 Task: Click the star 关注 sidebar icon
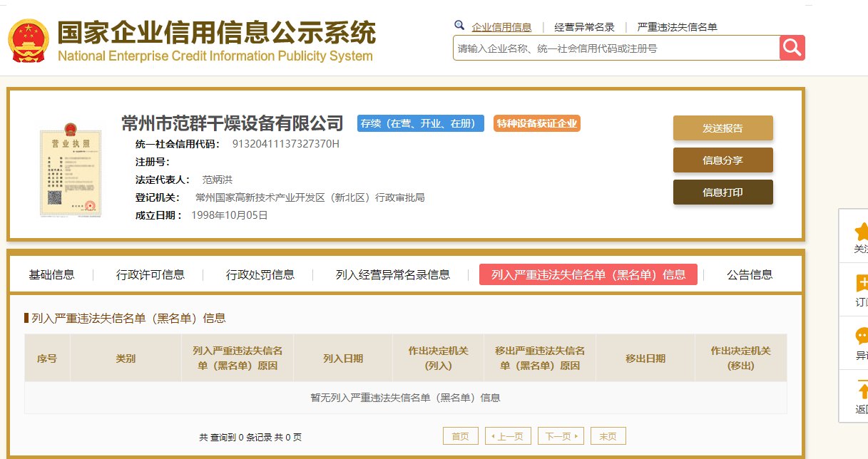862,231
